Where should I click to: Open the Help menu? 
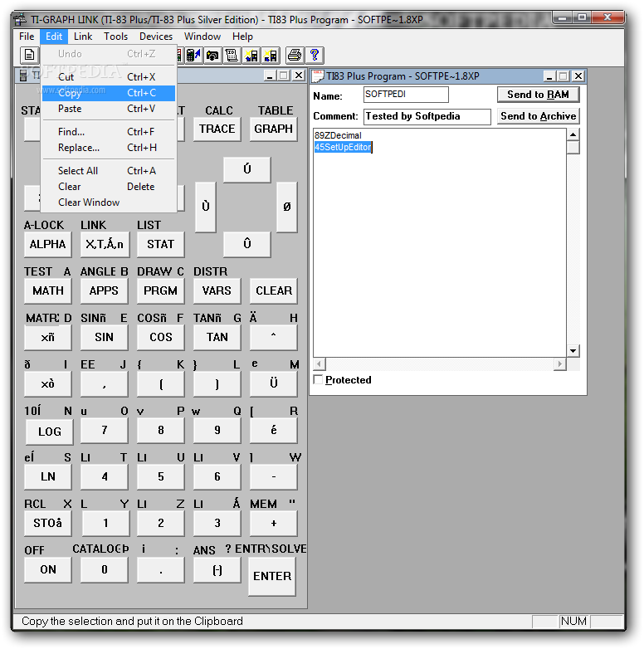point(242,37)
